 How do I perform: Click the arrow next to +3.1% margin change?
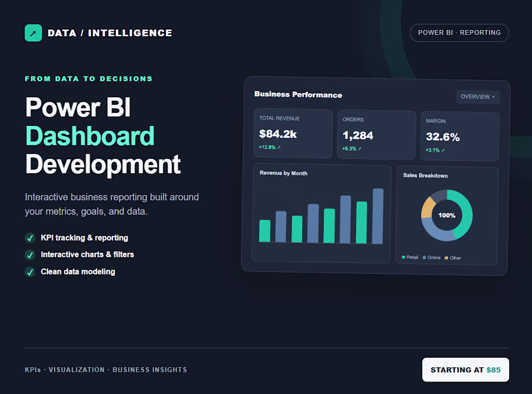click(x=443, y=150)
